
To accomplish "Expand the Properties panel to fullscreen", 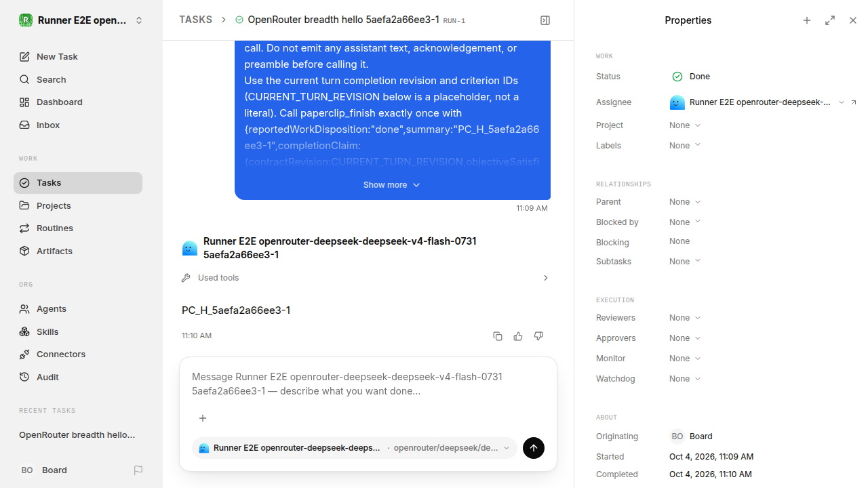I will (830, 20).
